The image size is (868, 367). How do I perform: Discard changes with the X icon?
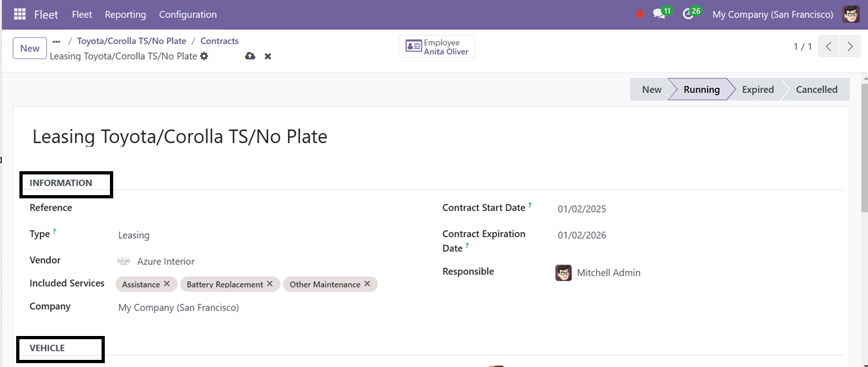[268, 56]
